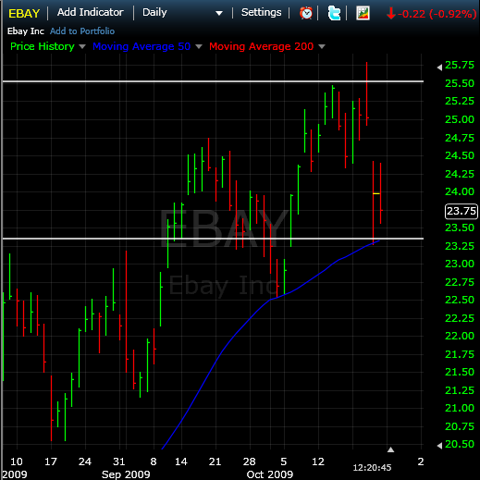480x480 pixels.
Task: Click the yellow last-price marker on the chart
Action: point(376,193)
